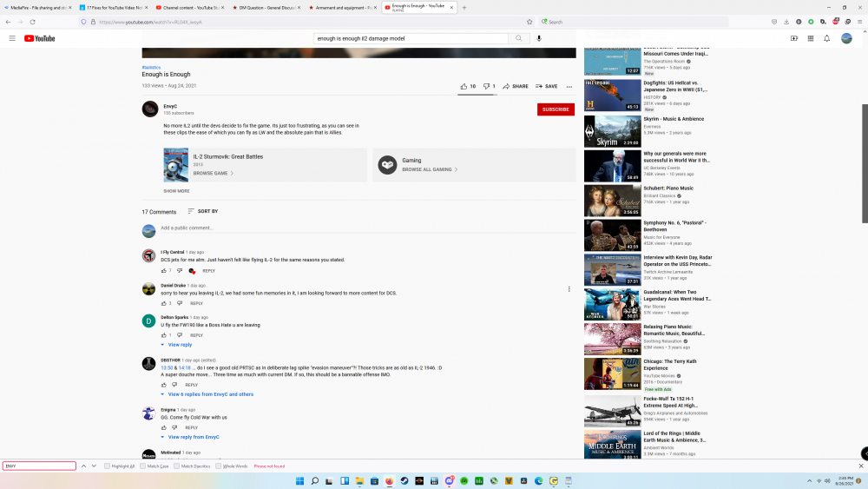868x489 pixels.
Task: Share the video
Action: 516,86
